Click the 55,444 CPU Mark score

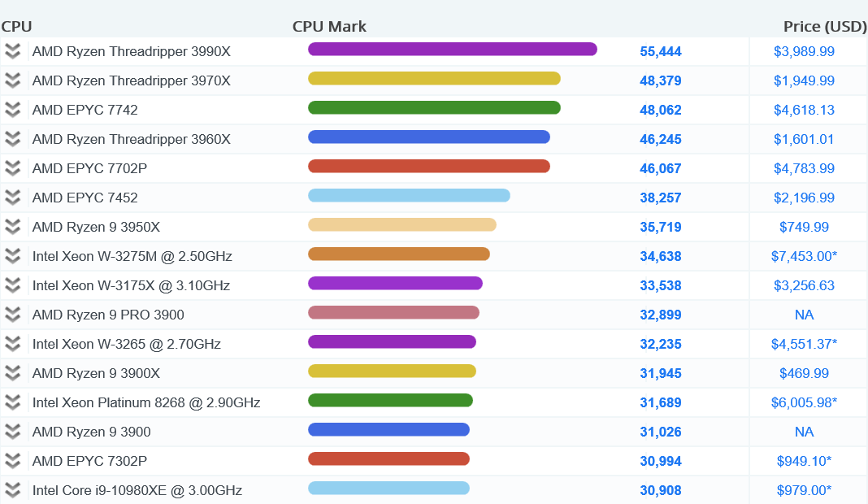coord(661,51)
